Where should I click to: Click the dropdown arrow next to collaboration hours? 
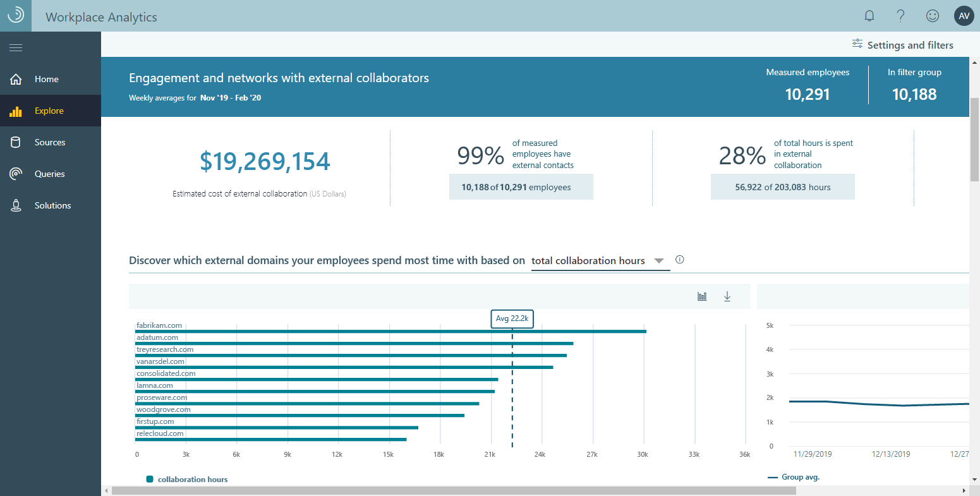coord(659,261)
